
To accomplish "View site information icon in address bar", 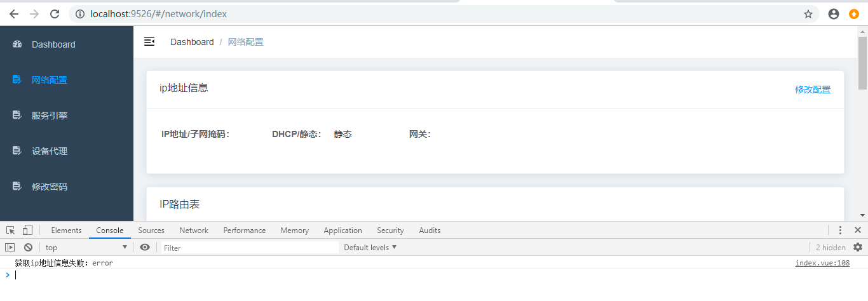I will click(x=80, y=14).
